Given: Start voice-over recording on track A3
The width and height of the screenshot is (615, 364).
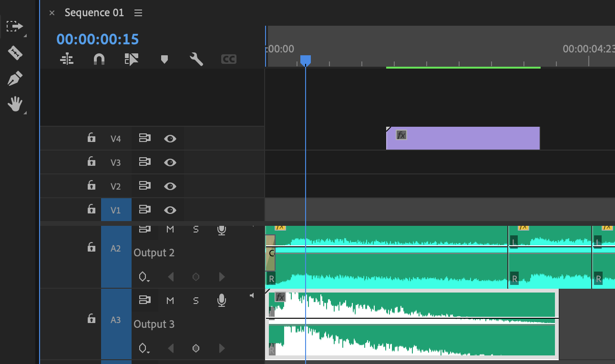Looking at the screenshot, I should 221,300.
